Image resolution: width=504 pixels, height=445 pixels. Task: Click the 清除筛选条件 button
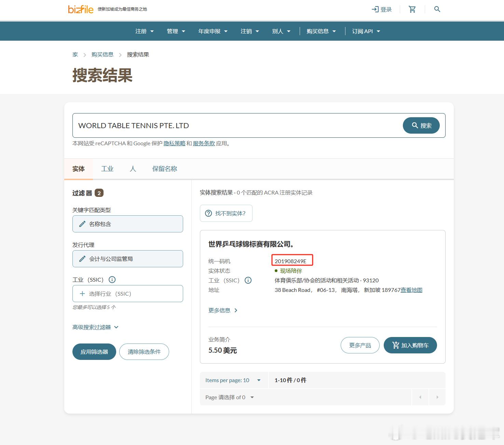[x=144, y=352]
